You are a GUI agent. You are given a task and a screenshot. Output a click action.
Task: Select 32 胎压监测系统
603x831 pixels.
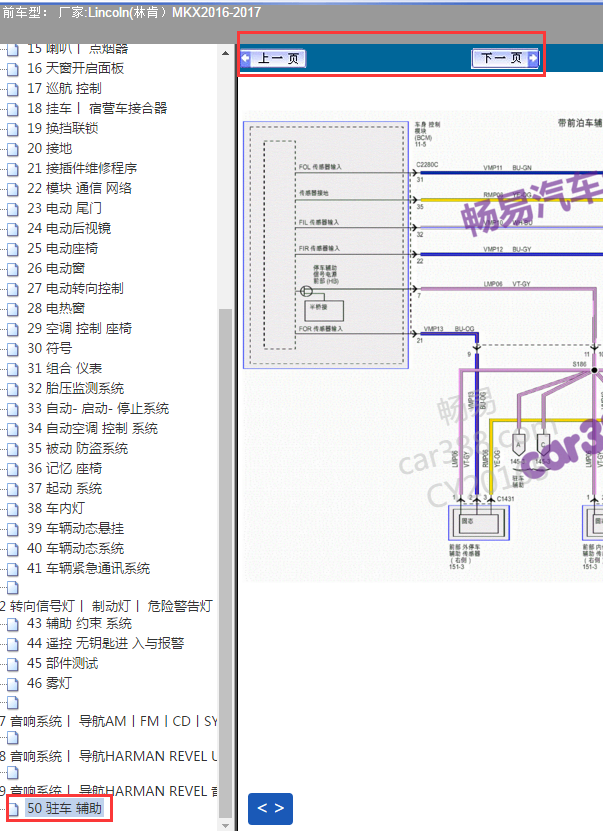pos(75,388)
